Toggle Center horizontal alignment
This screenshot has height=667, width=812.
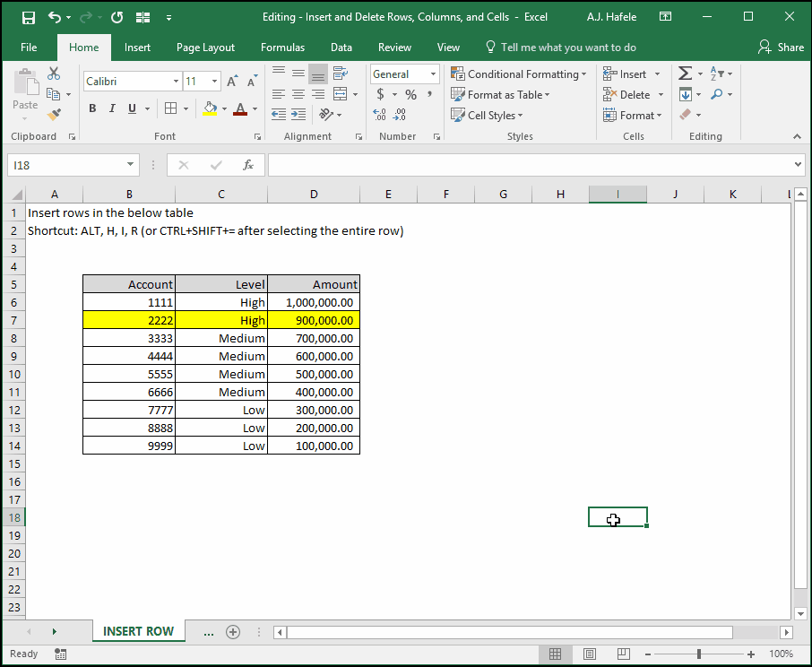pyautogui.click(x=298, y=94)
